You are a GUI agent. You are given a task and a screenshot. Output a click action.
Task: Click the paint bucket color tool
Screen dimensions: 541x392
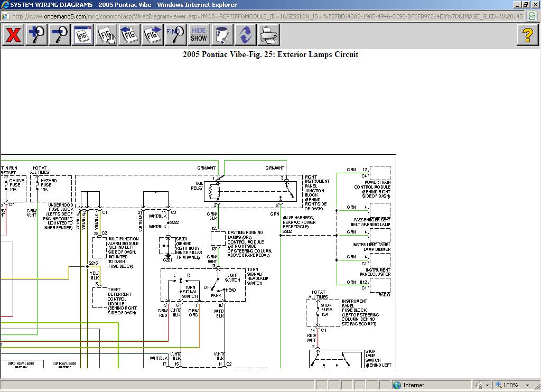coord(222,35)
